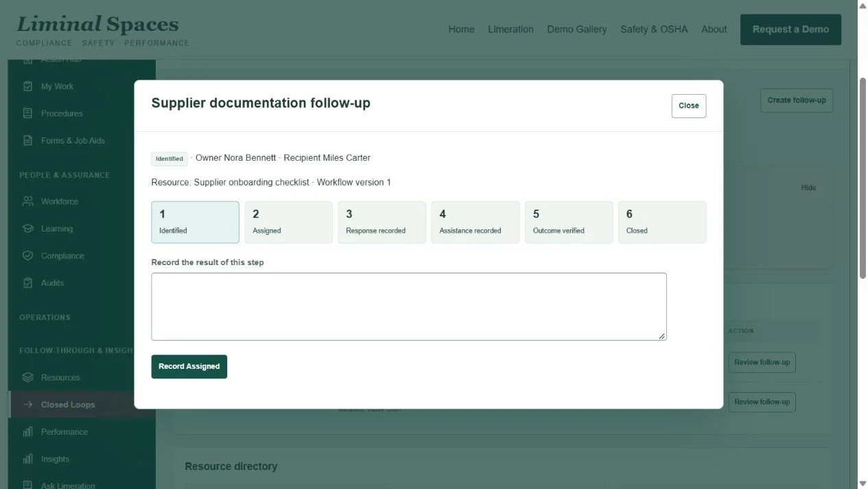Click the scrollbar down arrow
Viewport: 868px width, 489px height.
pyautogui.click(x=863, y=484)
